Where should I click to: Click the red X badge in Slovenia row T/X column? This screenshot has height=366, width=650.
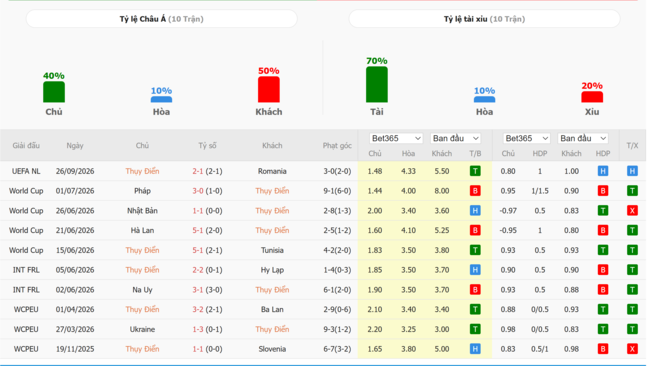point(632,349)
